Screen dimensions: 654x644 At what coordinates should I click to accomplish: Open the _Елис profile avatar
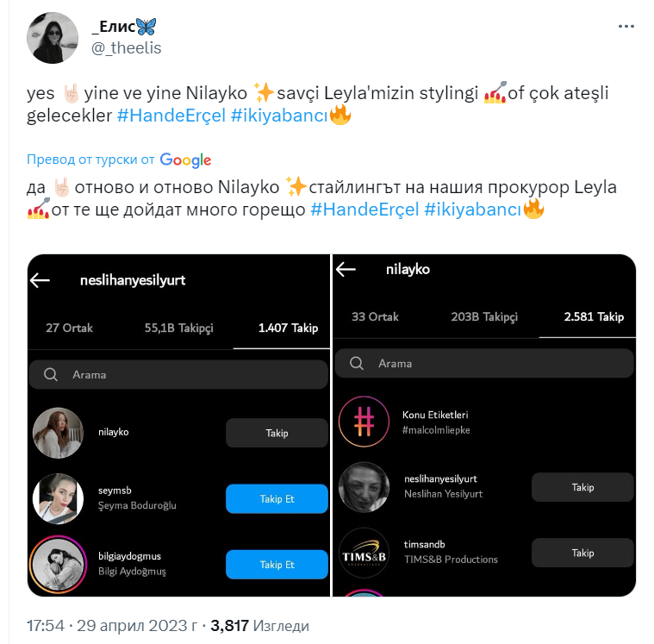pos(54,38)
